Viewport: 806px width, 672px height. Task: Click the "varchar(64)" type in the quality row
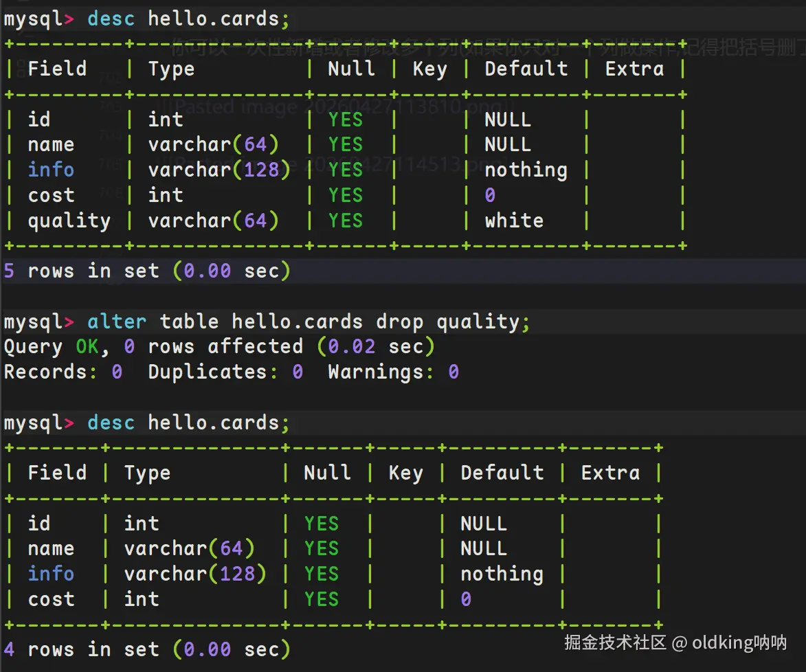pos(213,221)
